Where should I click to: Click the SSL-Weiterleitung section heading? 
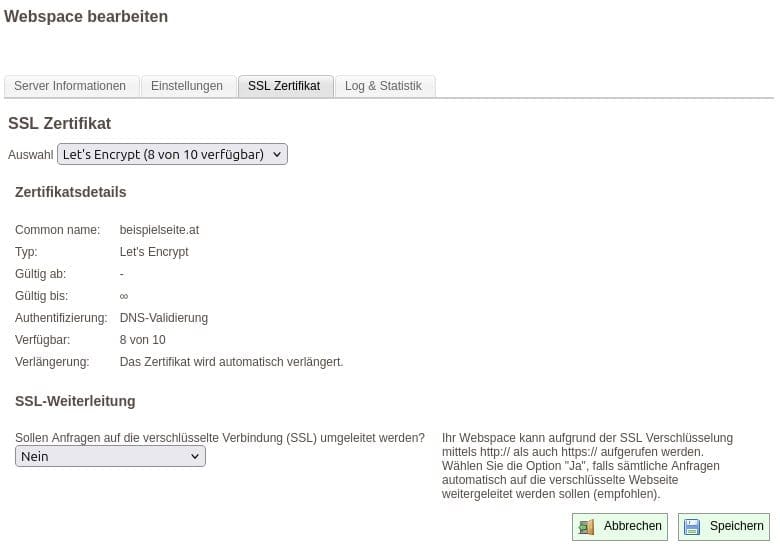pyautogui.click(x=75, y=401)
